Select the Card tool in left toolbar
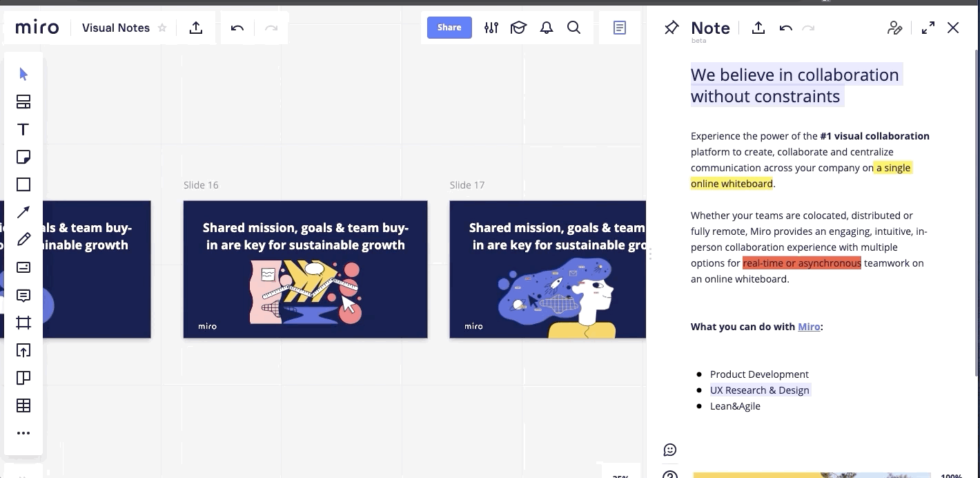This screenshot has height=478, width=980. tap(23, 267)
